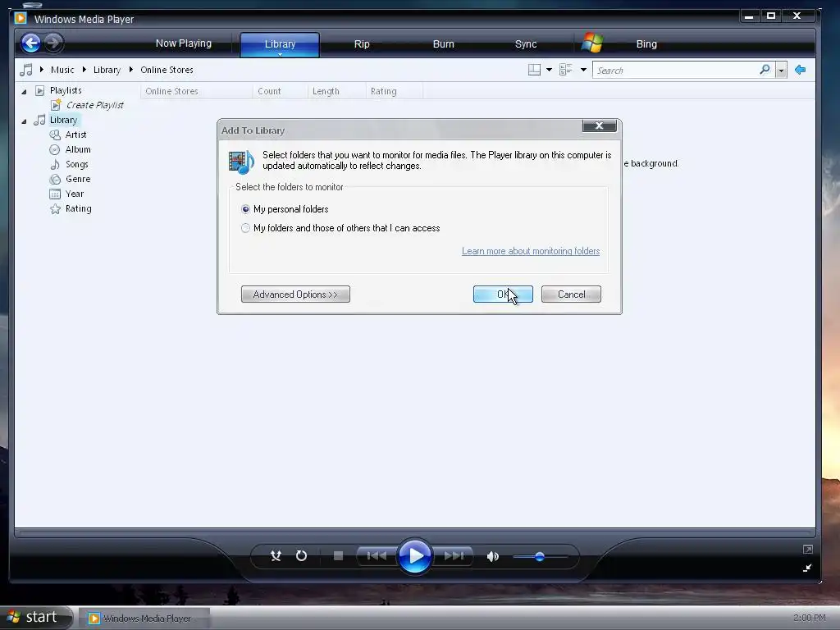Open search options dropdown arrow
Image resolution: width=840 pixels, height=630 pixels.
click(x=781, y=71)
